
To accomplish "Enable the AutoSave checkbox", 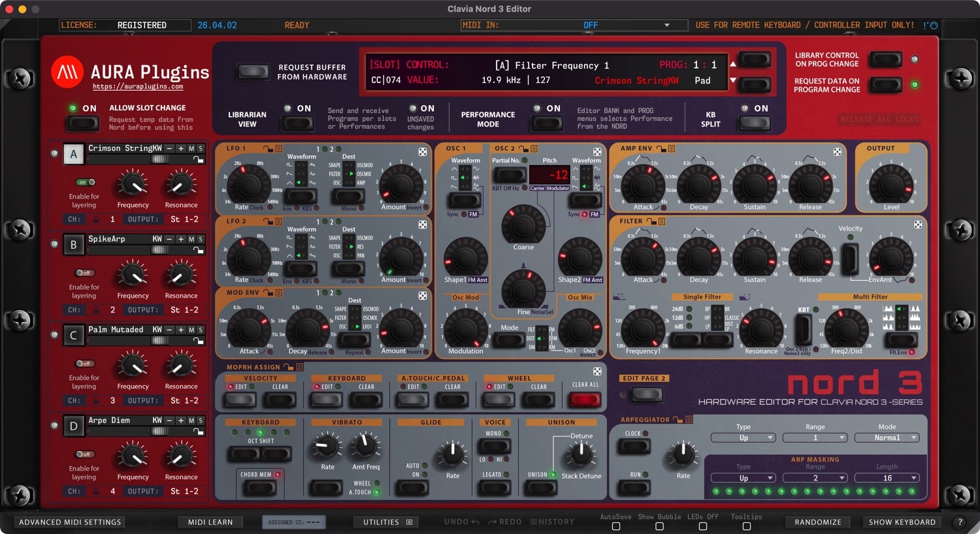I will [x=615, y=526].
